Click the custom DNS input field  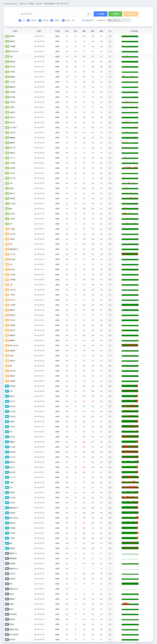pos(119,21)
